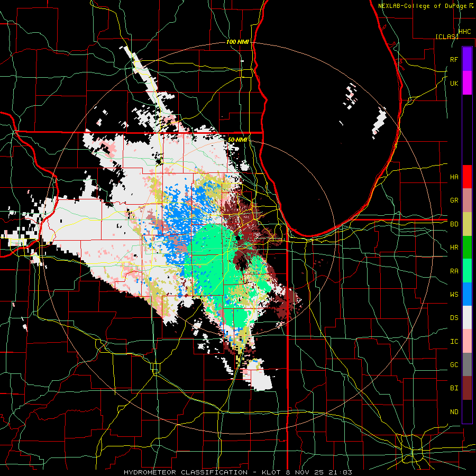Click the DS legend label
The height and width of the screenshot is (476, 476).
(x=454, y=317)
